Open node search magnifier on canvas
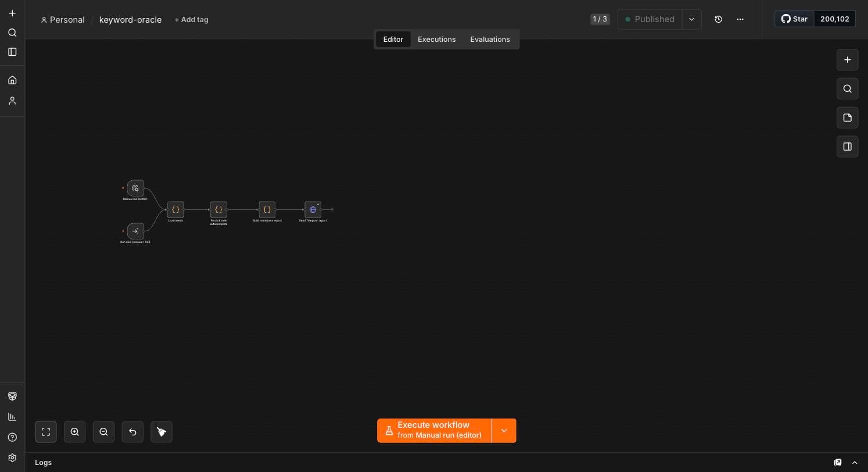This screenshot has width=868, height=472. 847,89
